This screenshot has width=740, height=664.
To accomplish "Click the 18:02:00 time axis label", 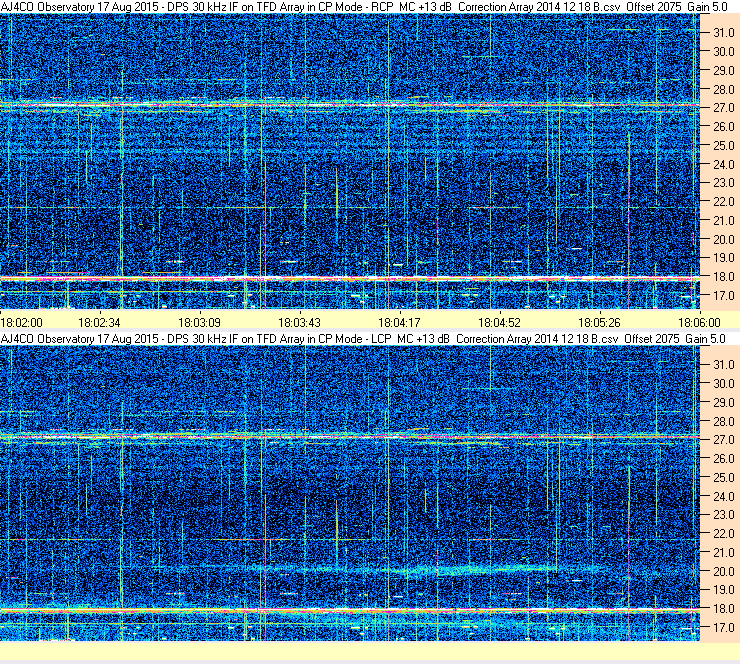I will 22,323.
